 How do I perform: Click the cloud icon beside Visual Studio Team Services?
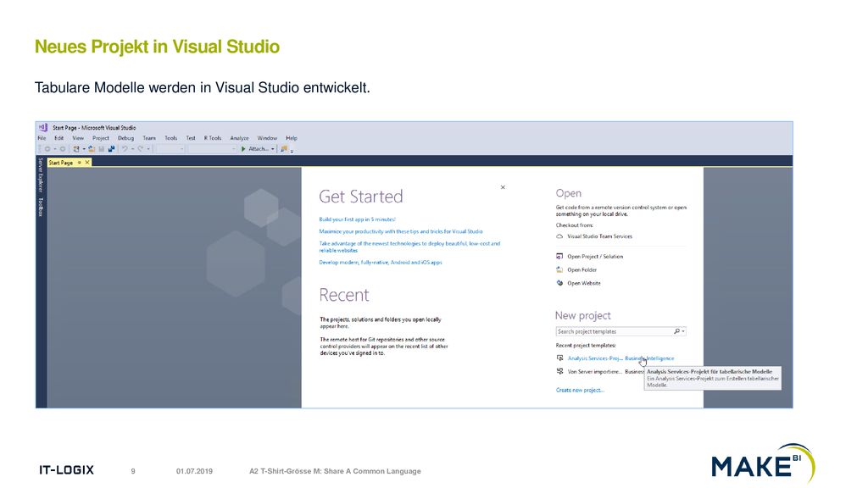pos(559,236)
